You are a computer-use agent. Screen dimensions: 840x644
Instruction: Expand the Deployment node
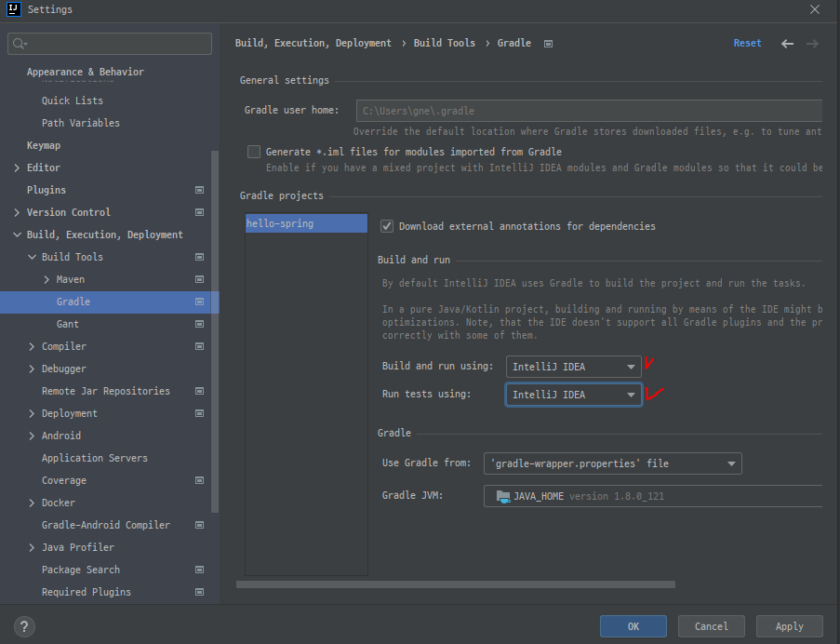click(32, 413)
